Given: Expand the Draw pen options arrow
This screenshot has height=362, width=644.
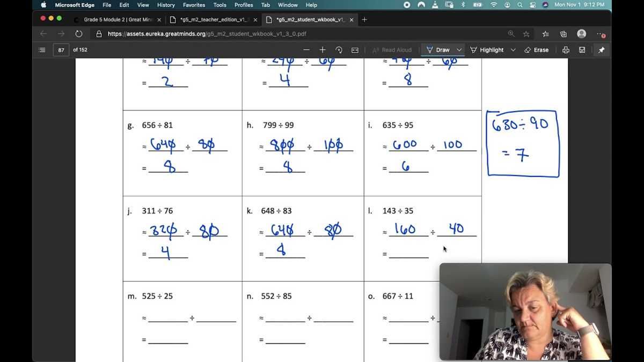Looking at the screenshot, I should click(x=459, y=50).
